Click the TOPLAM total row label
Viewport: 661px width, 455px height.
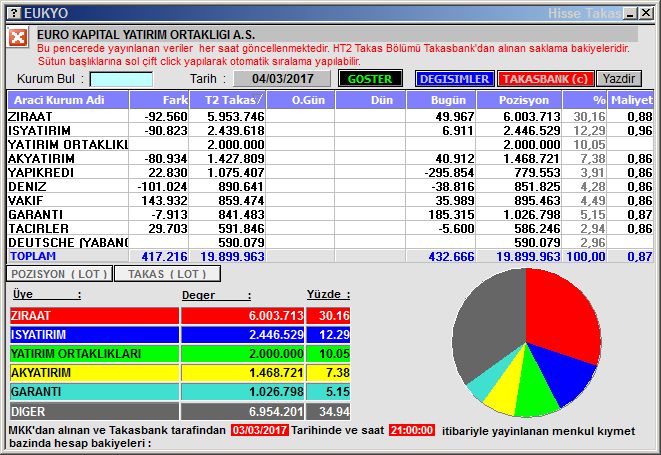(33, 256)
